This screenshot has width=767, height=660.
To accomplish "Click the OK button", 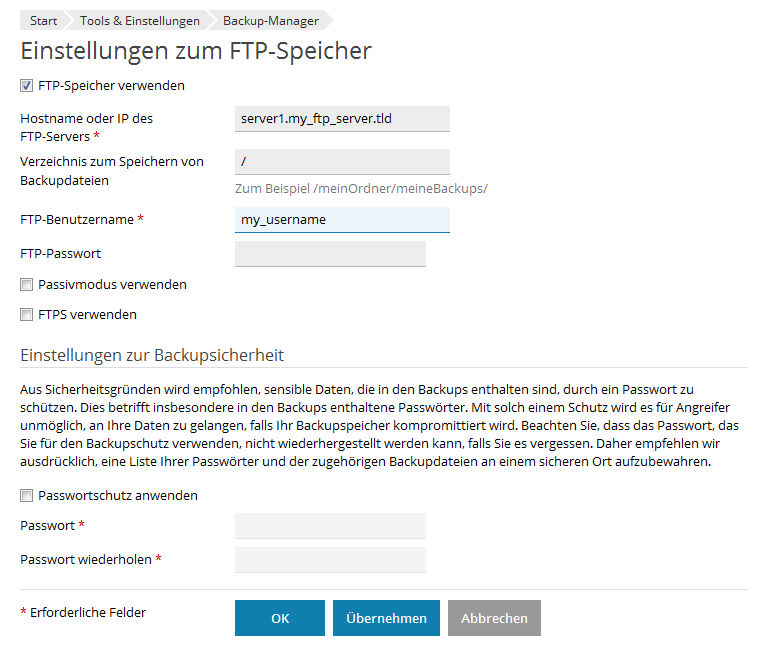I will 280,618.
